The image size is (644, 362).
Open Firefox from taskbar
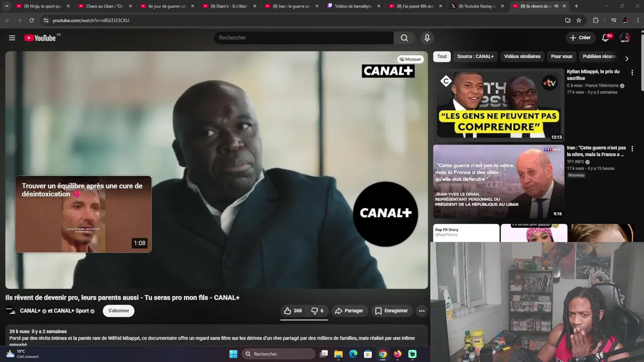click(x=397, y=354)
